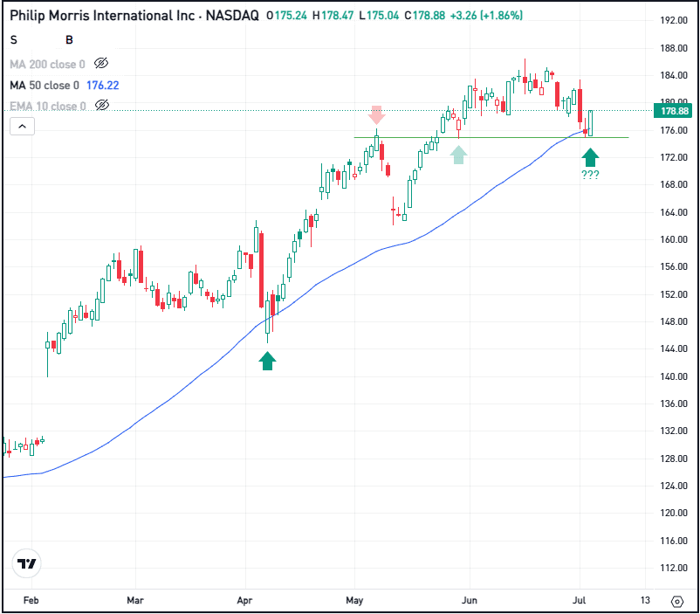Image resolution: width=700 pixels, height=614 pixels.
Task: Select the EMA 10 close indicator label
Action: (48, 106)
